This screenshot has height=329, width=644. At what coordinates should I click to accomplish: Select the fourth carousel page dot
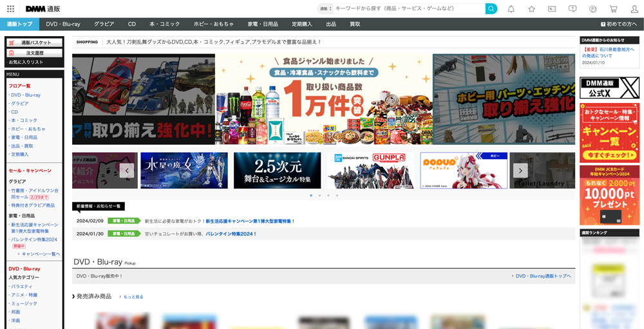click(337, 196)
